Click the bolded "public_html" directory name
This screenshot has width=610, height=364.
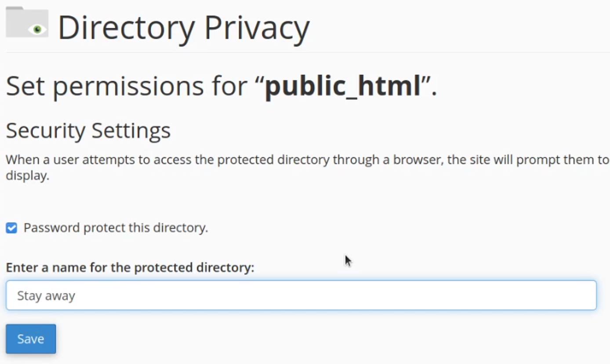coord(343,86)
